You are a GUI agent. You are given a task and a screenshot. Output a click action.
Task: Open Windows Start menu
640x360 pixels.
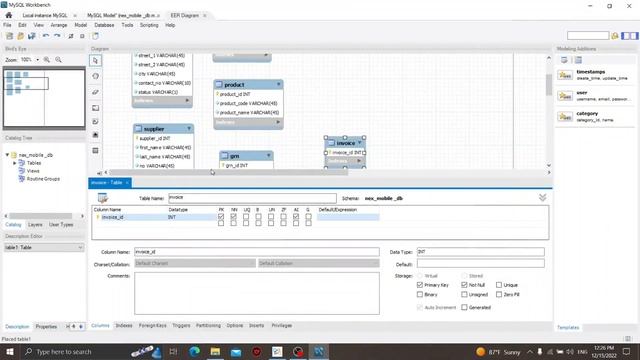pyautogui.click(x=10, y=351)
